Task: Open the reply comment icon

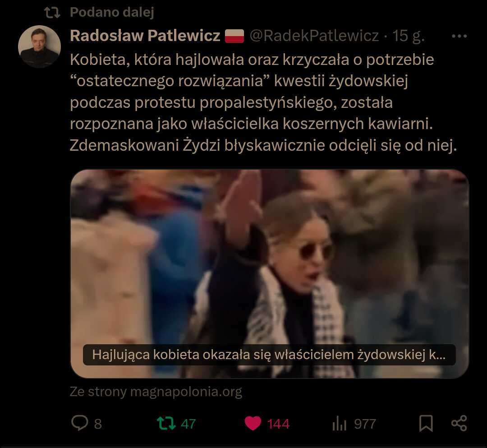Action: (79, 423)
